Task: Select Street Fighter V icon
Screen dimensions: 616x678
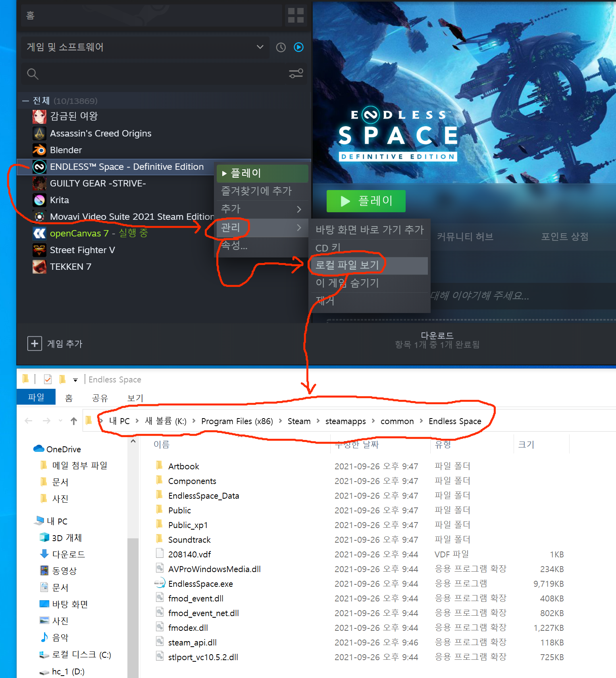Action: 39,250
